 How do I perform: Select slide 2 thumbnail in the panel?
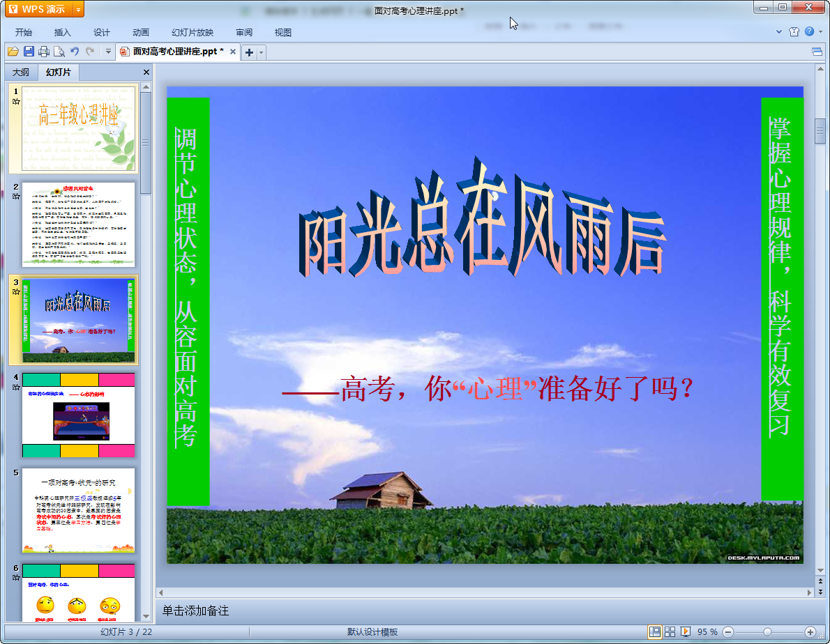pyautogui.click(x=78, y=224)
